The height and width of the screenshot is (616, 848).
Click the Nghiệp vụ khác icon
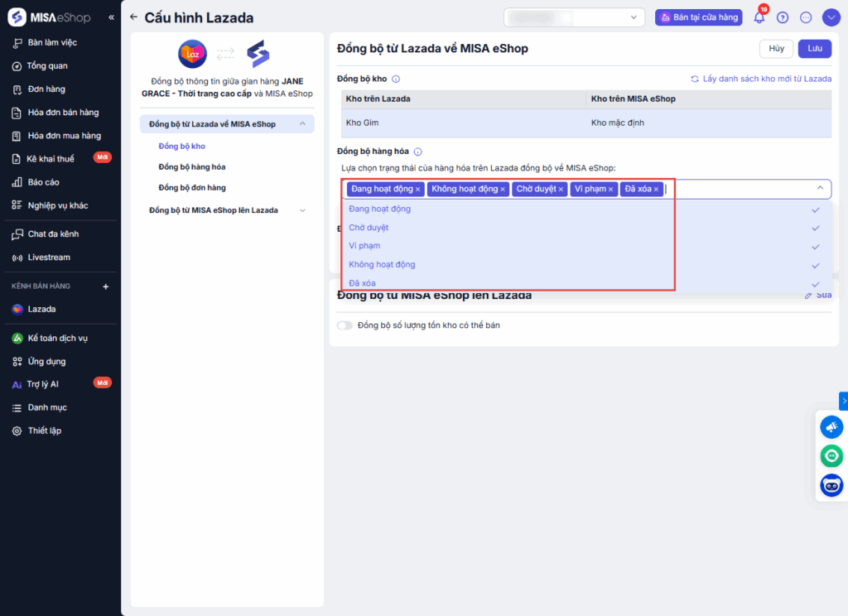(x=17, y=205)
